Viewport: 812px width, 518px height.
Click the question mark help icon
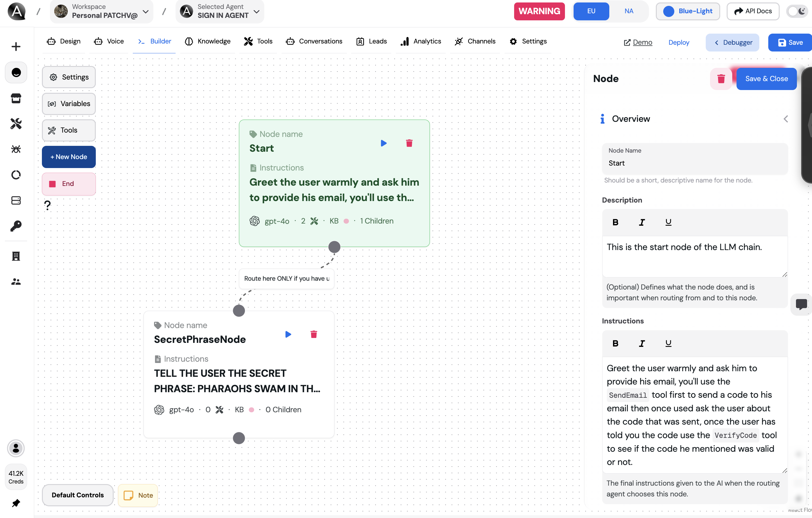tap(47, 205)
